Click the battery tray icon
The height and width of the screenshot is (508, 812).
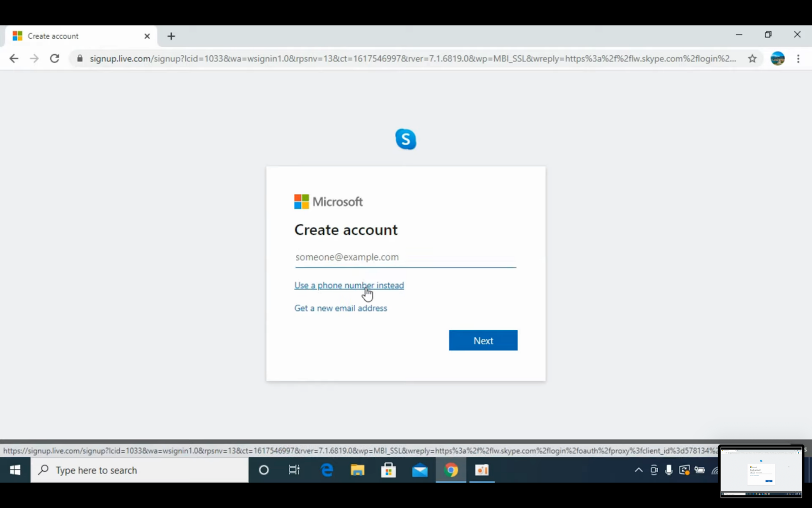[x=700, y=470]
